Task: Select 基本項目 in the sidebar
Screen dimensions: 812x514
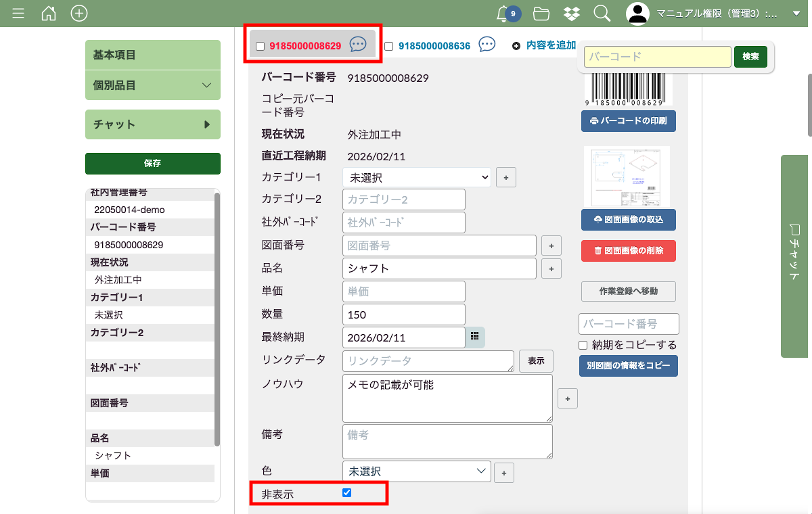Action: coord(152,55)
